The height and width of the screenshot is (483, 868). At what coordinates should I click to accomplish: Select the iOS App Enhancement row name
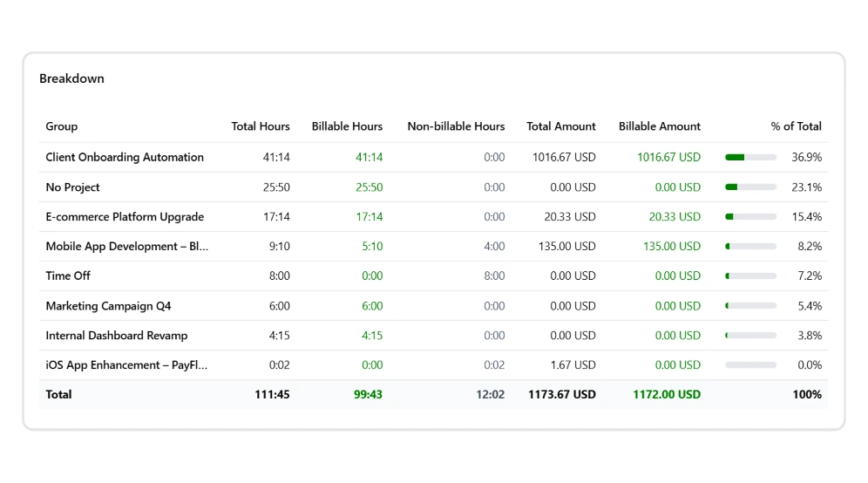coord(126,365)
